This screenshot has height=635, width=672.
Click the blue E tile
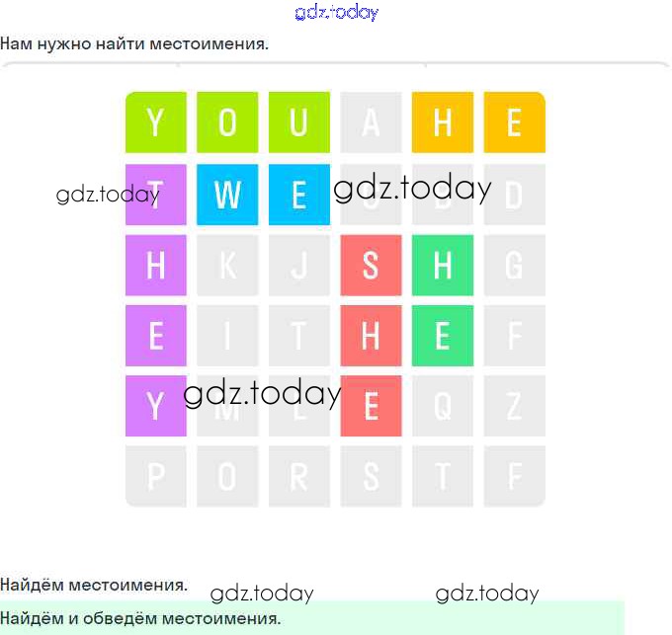coord(298,195)
